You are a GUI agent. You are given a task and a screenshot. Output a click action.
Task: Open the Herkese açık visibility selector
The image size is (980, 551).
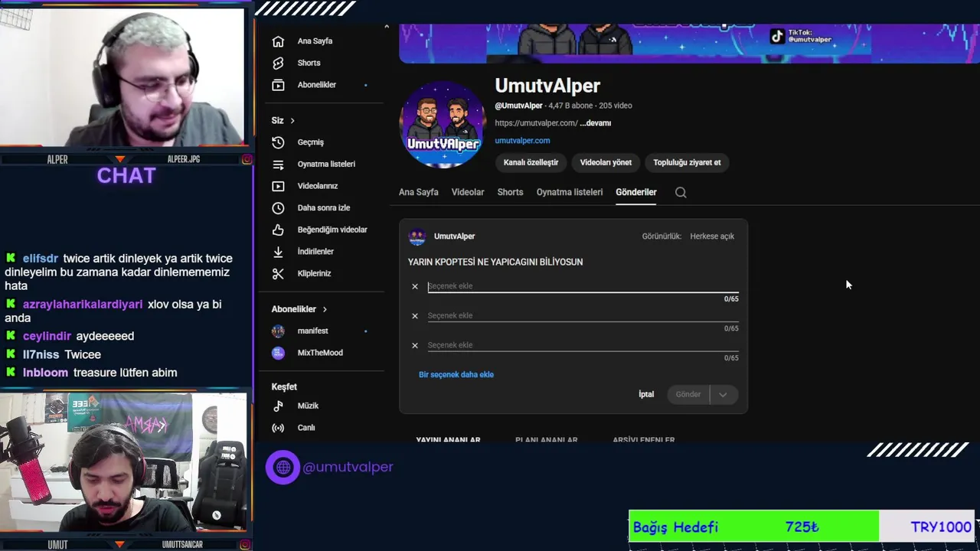point(712,236)
